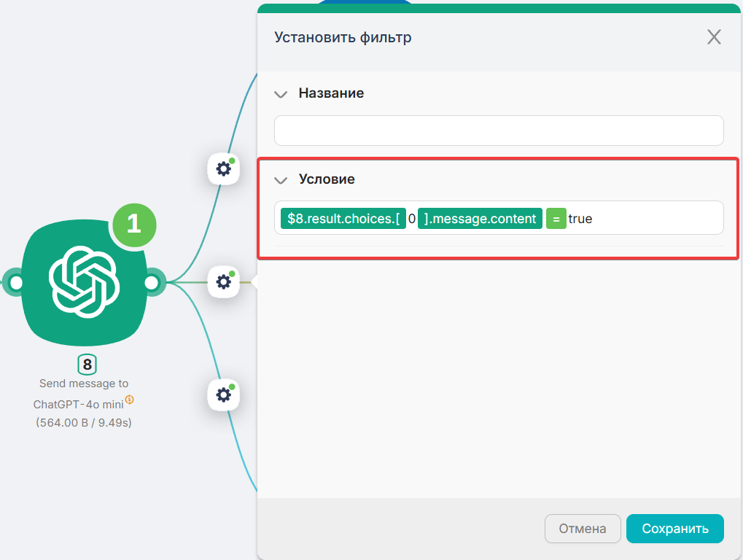Click the index 0 between the tokens
Viewport: 743px width, 560px height.
[412, 218]
